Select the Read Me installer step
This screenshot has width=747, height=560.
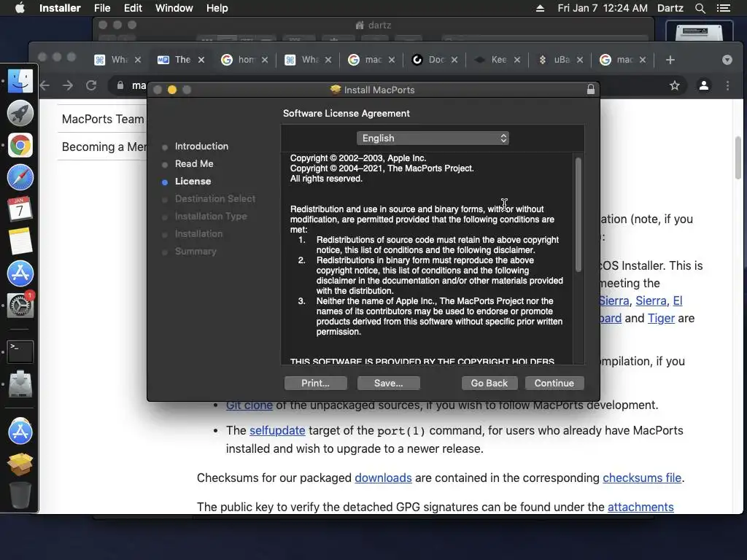tap(194, 164)
